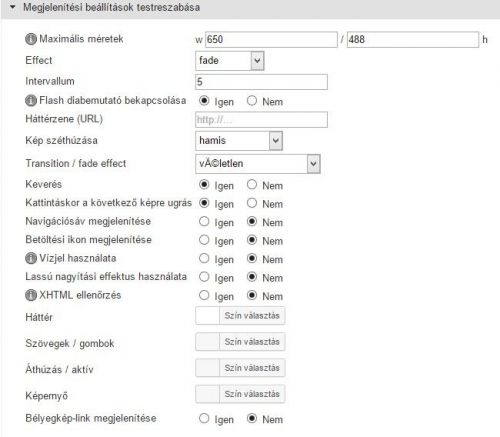This screenshot has height=437, width=500.
Task: Click info icon beside Maximális méretek
Action: [x=31, y=39]
